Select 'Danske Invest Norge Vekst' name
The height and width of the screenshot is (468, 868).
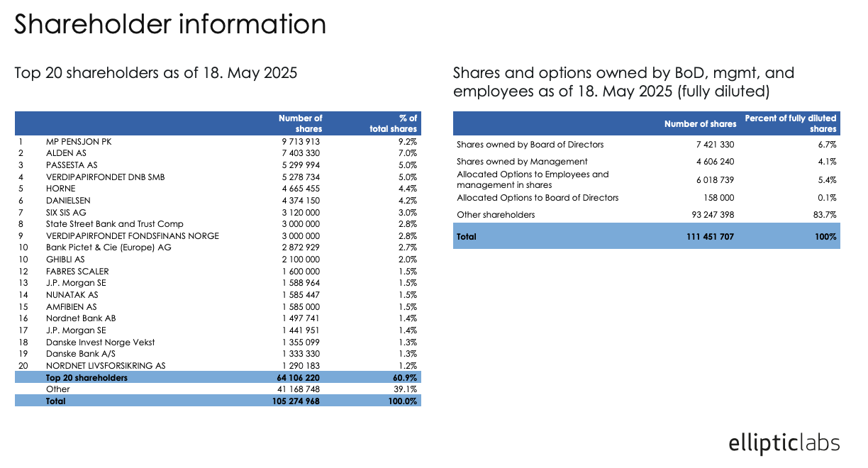(100, 342)
